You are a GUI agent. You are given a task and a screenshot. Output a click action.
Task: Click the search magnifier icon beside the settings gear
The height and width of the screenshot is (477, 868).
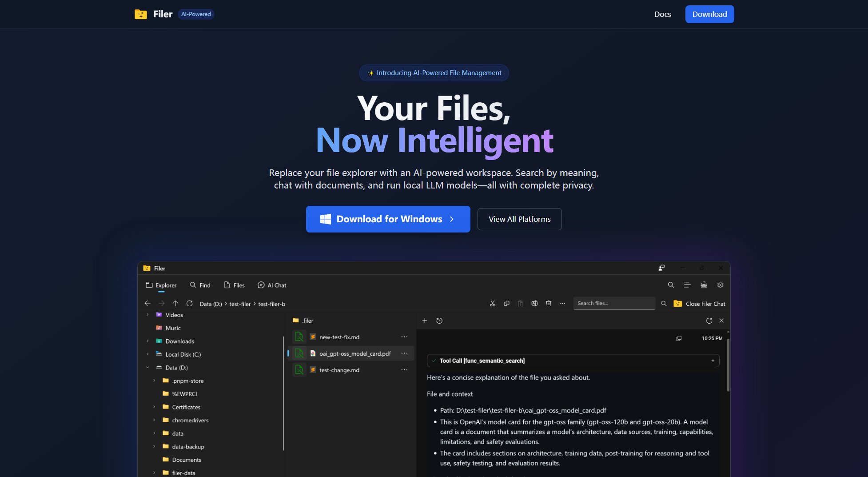(671, 285)
